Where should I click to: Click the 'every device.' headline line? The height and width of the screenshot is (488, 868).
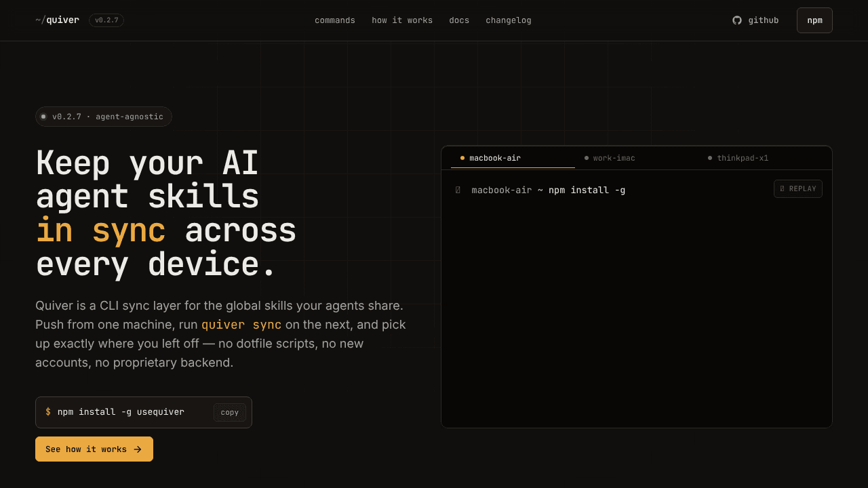(x=157, y=264)
